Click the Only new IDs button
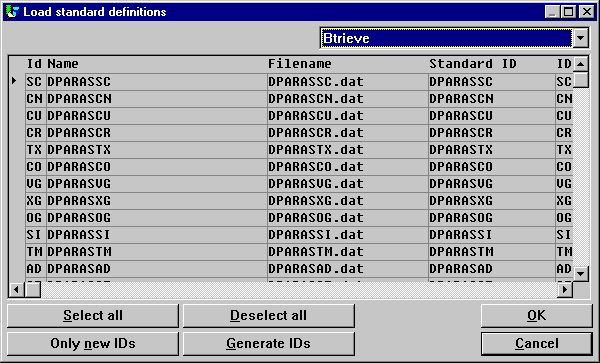Screen dimensions: 600x363 tap(93, 343)
